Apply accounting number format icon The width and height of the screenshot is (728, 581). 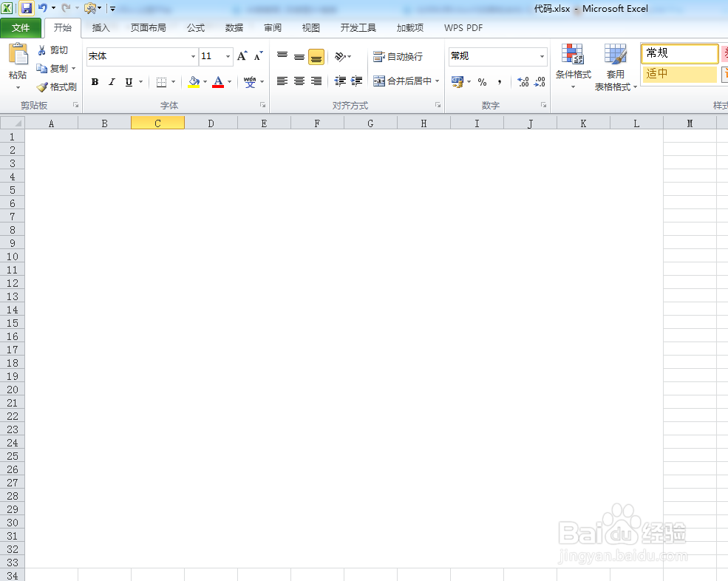[x=457, y=82]
